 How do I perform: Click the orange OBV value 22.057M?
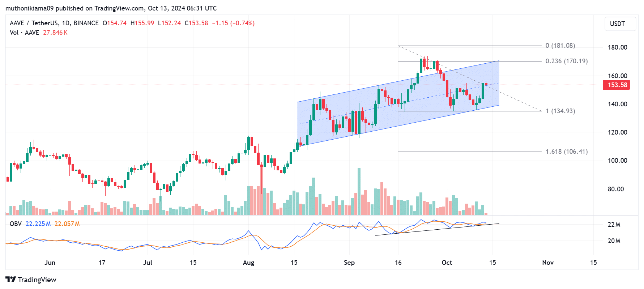[67, 224]
